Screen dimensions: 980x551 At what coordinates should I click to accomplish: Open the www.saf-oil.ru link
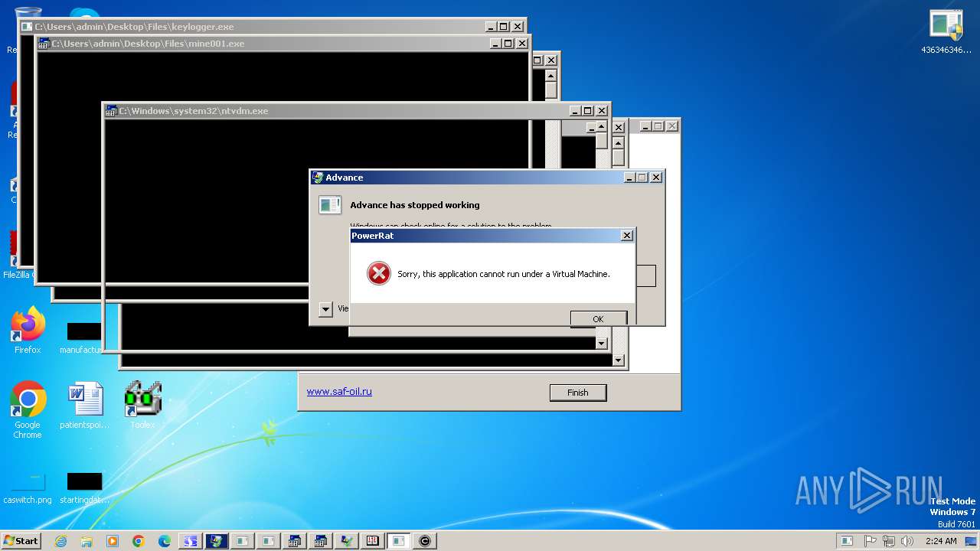point(339,391)
